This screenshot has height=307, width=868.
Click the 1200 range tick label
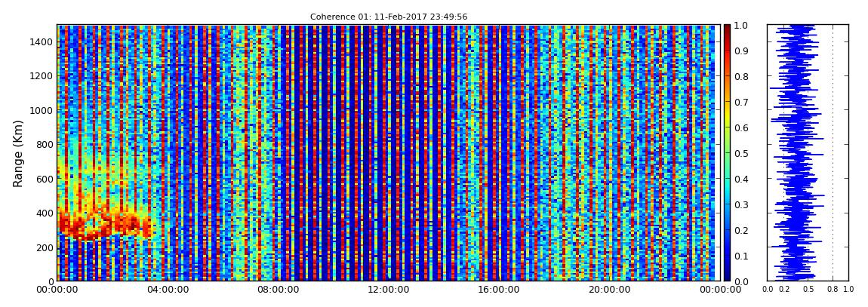pos(41,75)
